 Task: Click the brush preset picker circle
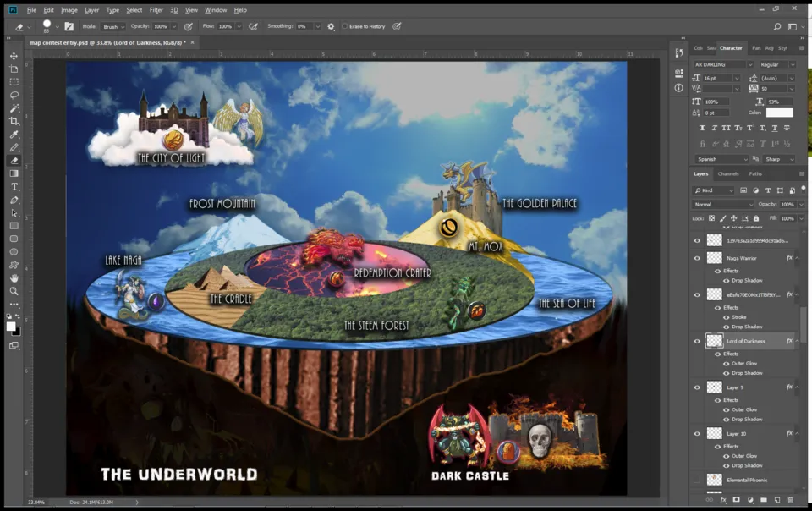coord(47,24)
